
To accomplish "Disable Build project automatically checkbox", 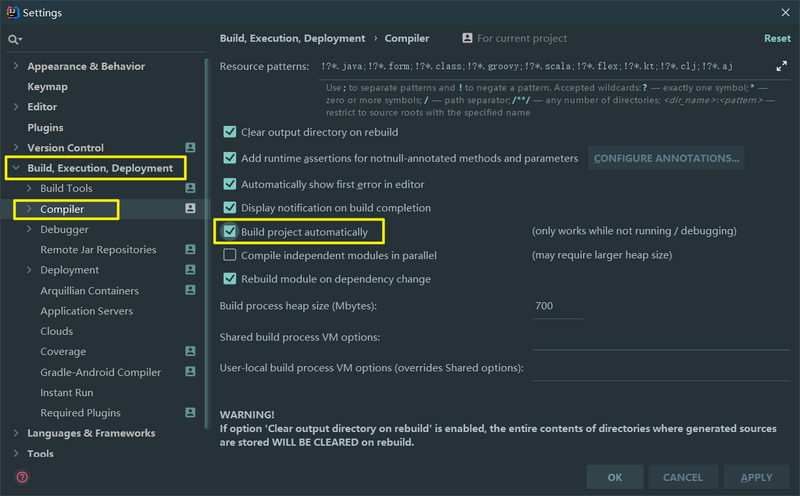I will (x=230, y=232).
